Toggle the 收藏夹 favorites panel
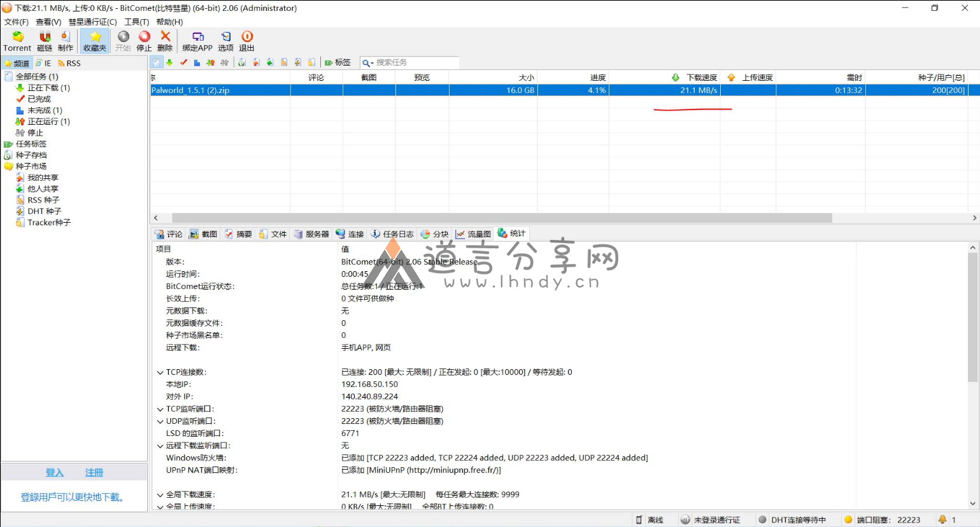This screenshot has width=980, height=527. [95, 41]
